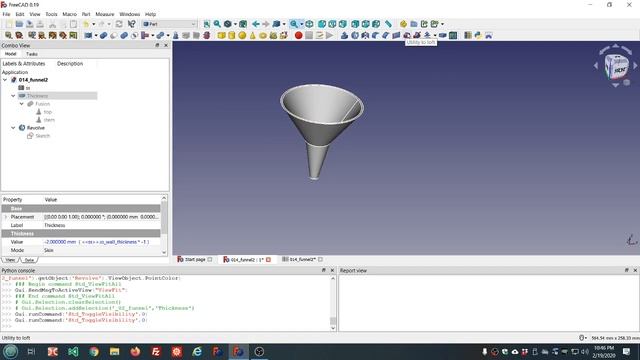Click the Fillet tool icon

pos(375,36)
